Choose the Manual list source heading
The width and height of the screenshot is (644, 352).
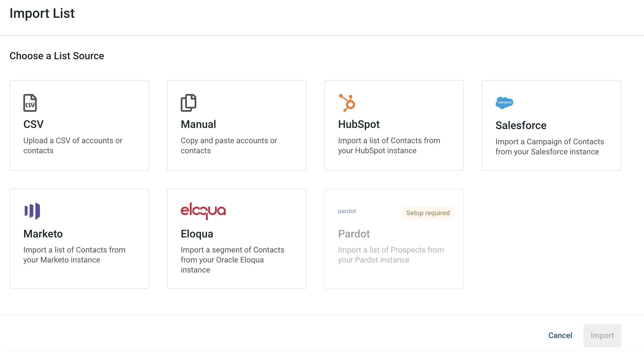click(198, 124)
